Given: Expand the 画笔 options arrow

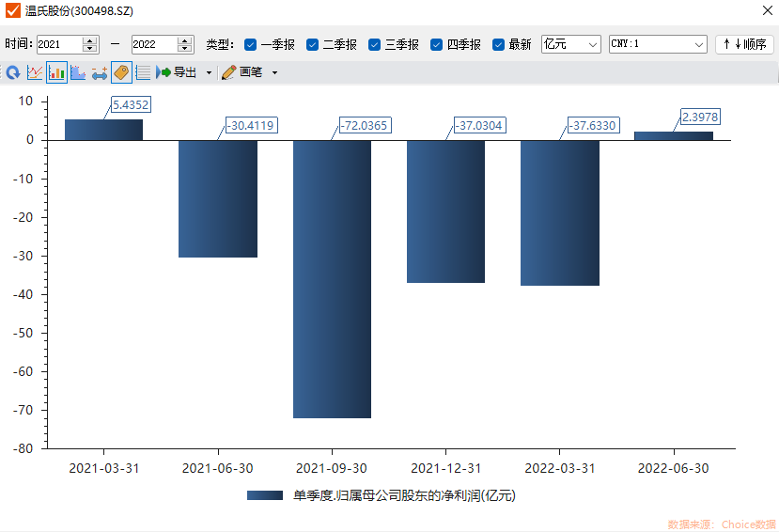Looking at the screenshot, I should (x=274, y=72).
